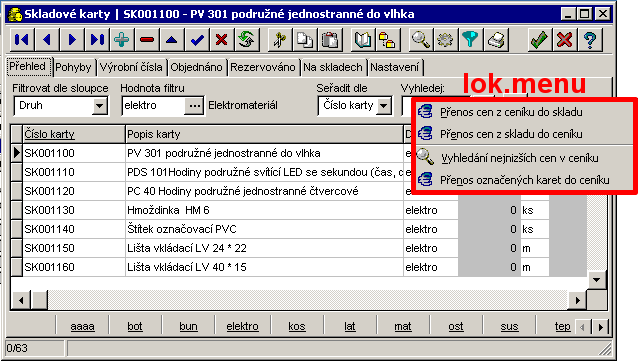The height and width of the screenshot is (361, 638).
Task: Select cell Lišta vkládací LV 24 * 22
Action: pyautogui.click(x=264, y=248)
